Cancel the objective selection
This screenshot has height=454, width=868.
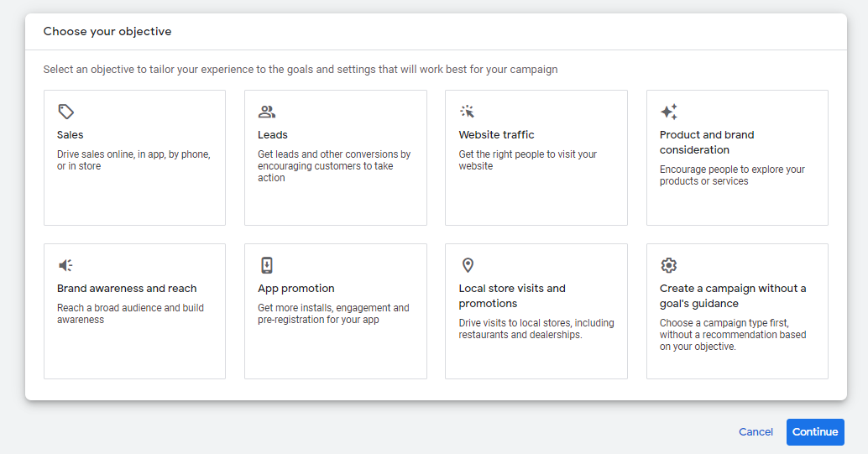tap(756, 431)
